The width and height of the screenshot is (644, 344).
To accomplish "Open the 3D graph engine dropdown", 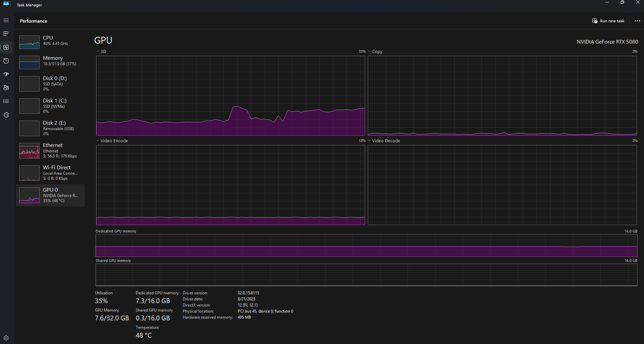I will (x=101, y=52).
